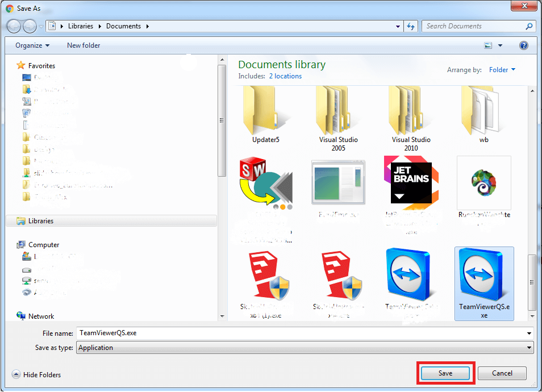Click file list scroll down arrow
Screen dimensions: 542x392
click(532, 316)
